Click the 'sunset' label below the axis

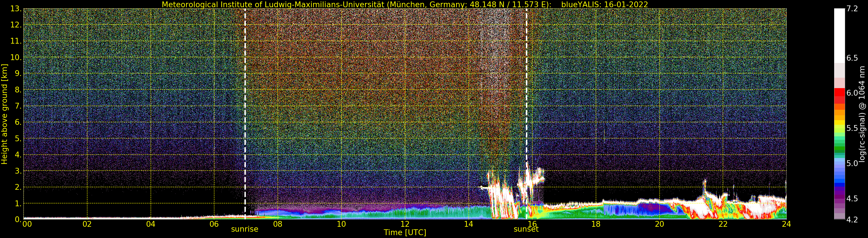point(526,229)
